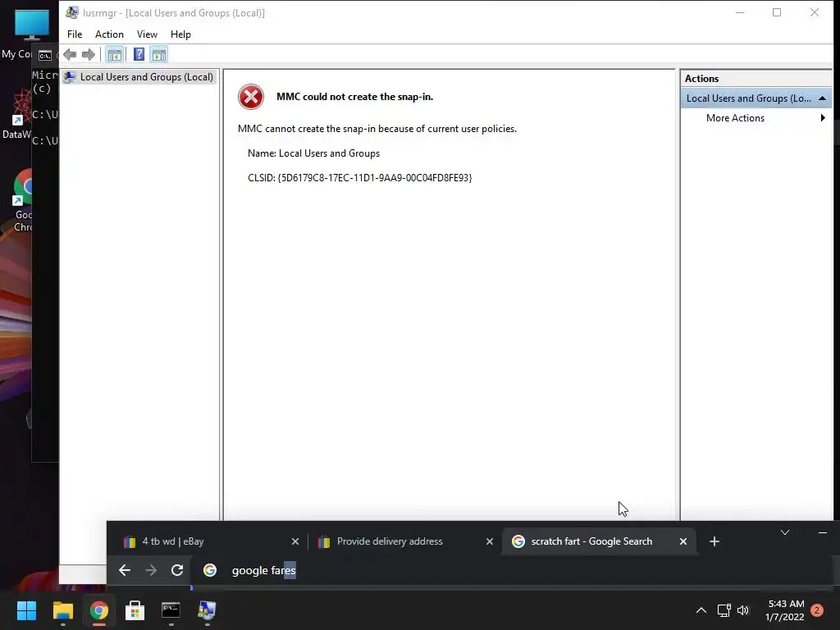Close the '4 tb wd | eBay' tab
The image size is (840, 630).
[294, 541]
